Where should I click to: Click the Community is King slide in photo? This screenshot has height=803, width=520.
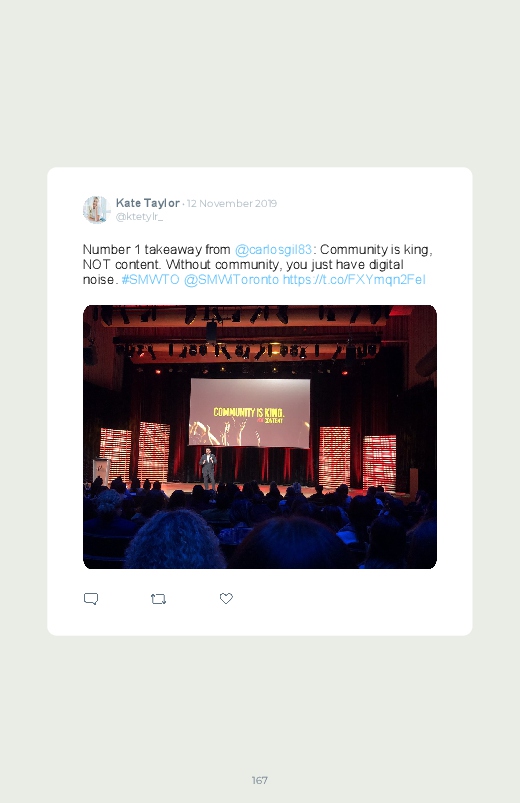pyautogui.click(x=249, y=413)
